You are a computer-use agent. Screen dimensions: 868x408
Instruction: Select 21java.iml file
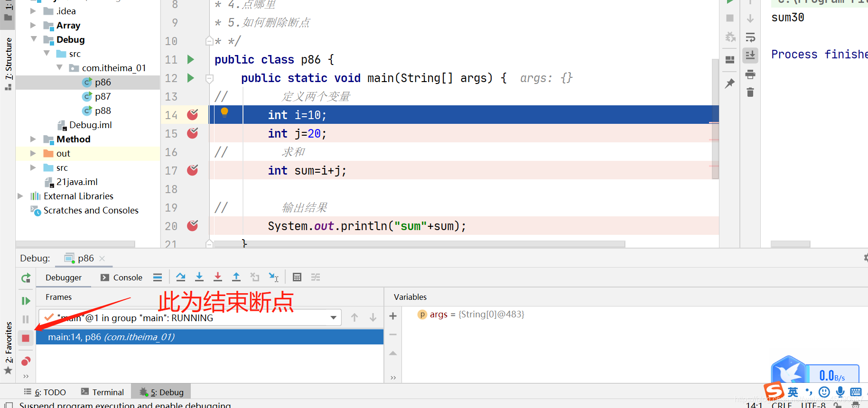point(71,182)
